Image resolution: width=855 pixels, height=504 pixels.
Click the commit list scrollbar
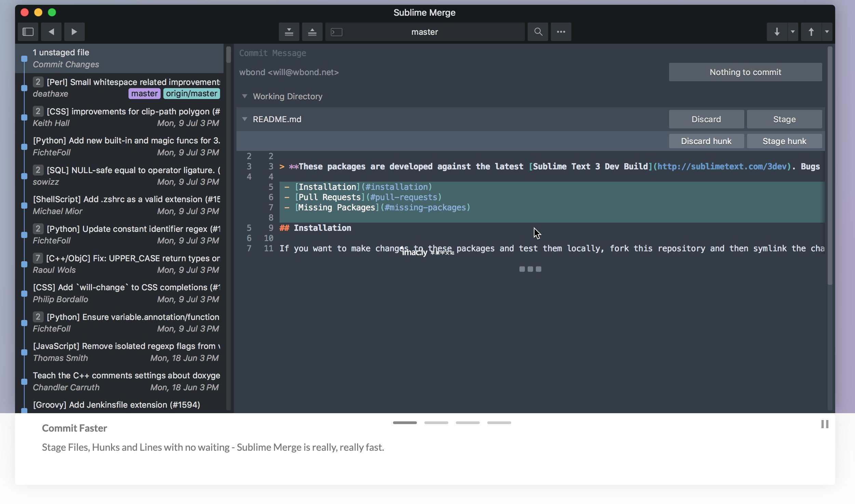point(229,55)
